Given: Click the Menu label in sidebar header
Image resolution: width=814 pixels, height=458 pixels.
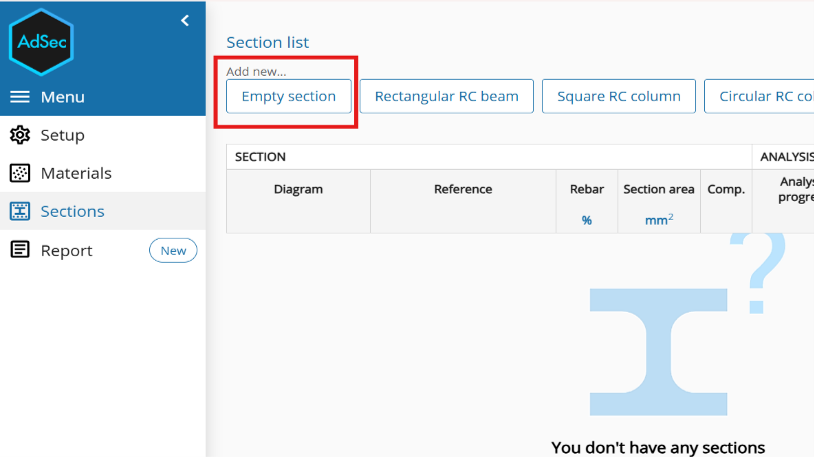Looking at the screenshot, I should pos(63,97).
